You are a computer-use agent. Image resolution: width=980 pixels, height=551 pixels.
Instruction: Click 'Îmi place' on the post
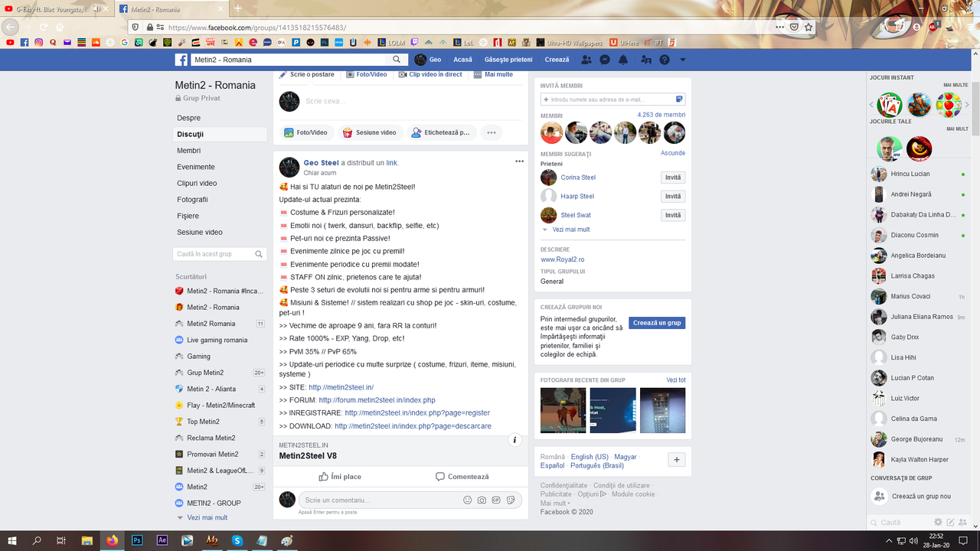click(340, 477)
